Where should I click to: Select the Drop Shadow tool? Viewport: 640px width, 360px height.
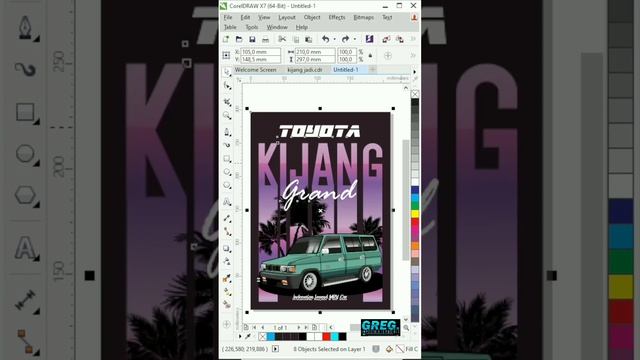pyautogui.click(x=227, y=248)
